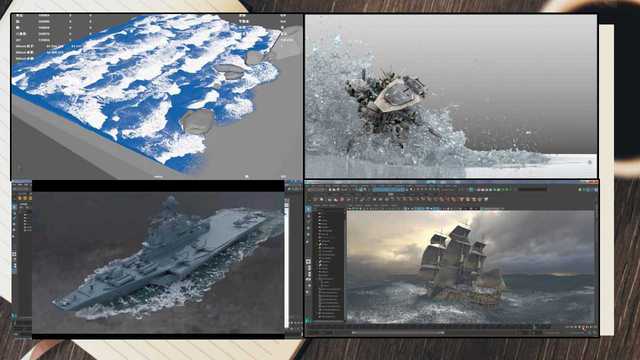The width and height of the screenshot is (640, 360).
Task: Click the first shelf icon above the sailing ship viewport
Action: [x=316, y=200]
